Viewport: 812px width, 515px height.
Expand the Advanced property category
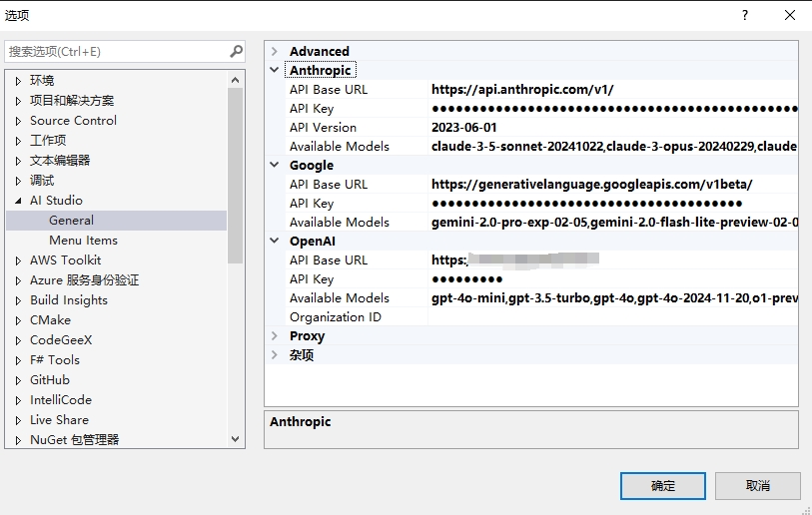[x=275, y=51]
